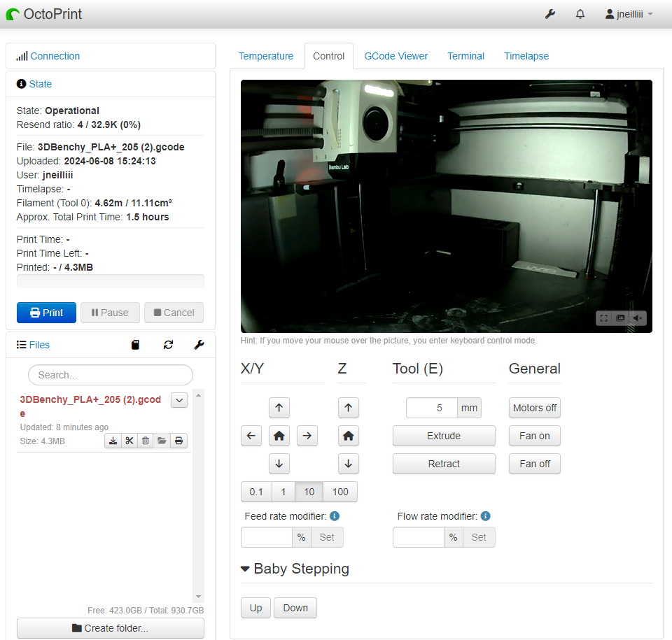This screenshot has height=640, width=672.
Task: Home the X/Y axes
Action: coord(279,436)
